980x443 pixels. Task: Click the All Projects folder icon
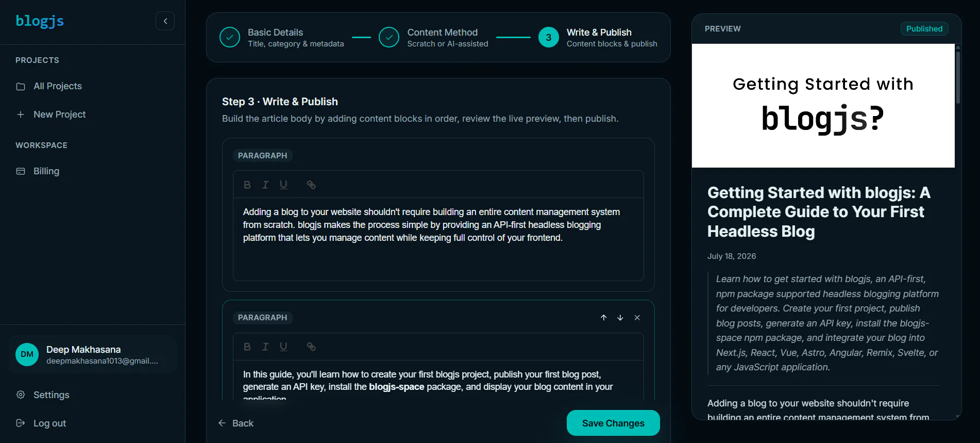21,87
